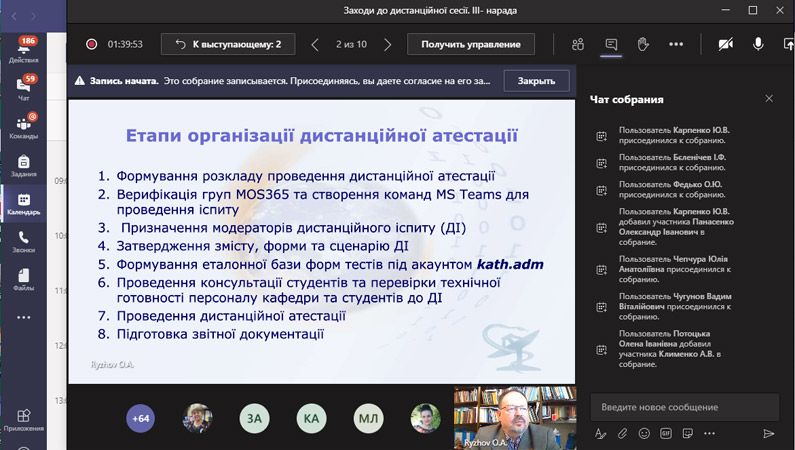Image resolution: width=795 pixels, height=450 pixels.
Task: Select the Calendar section in the sidebar
Action: [x=23, y=204]
